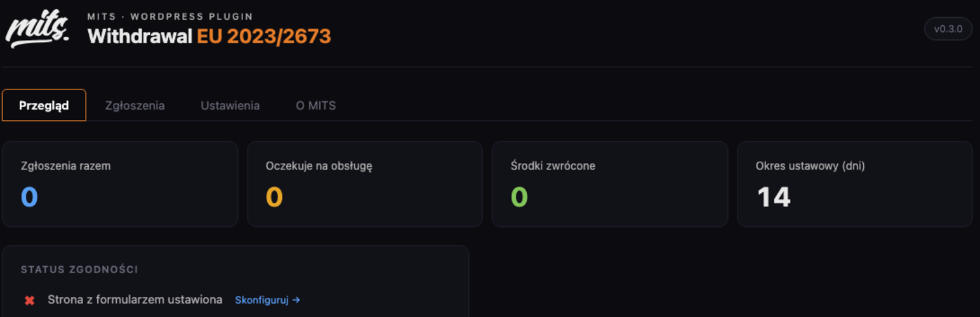Click the red X status icon
The width and height of the screenshot is (980, 317).
coord(29,301)
